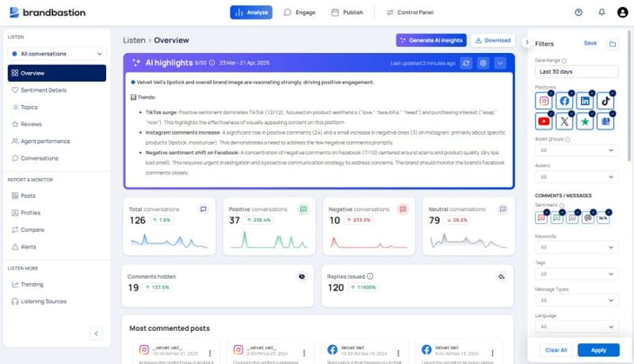Toggle the negative sentiment filter
Image resolution: width=634 pixels, height=364 pixels.
coord(541,218)
